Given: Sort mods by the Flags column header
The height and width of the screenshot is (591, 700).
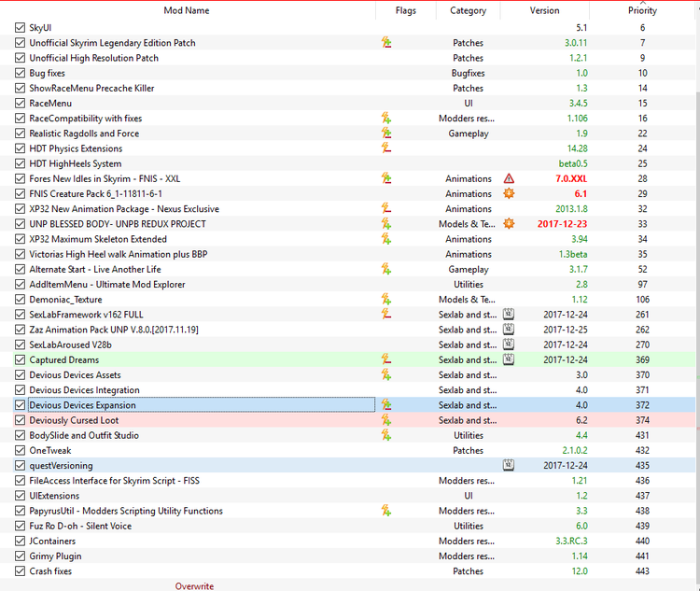Looking at the screenshot, I should [406, 10].
